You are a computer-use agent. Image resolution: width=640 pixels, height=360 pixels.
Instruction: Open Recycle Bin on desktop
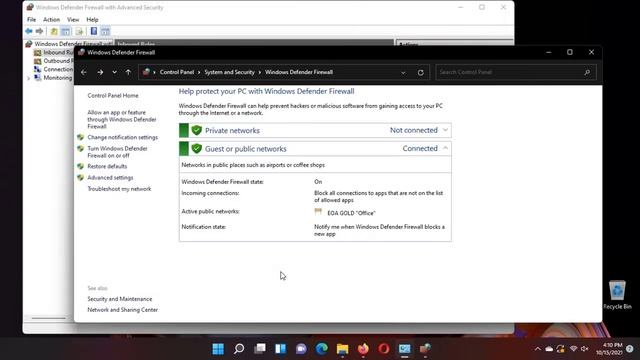click(617, 295)
